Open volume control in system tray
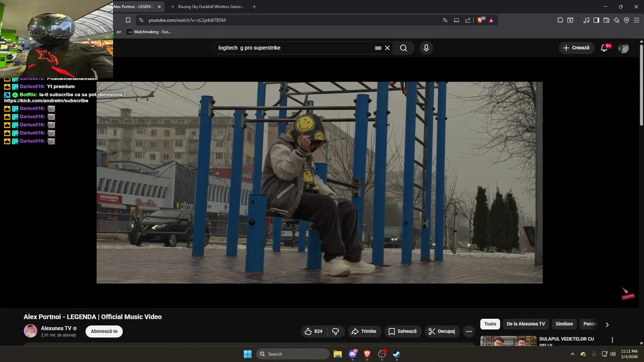This screenshot has height=362, width=644. click(x=612, y=354)
